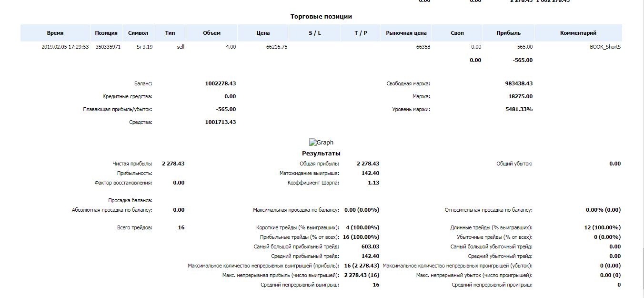Select the balance value 1002278.43
The width and height of the screenshot is (644, 298).
(x=221, y=83)
